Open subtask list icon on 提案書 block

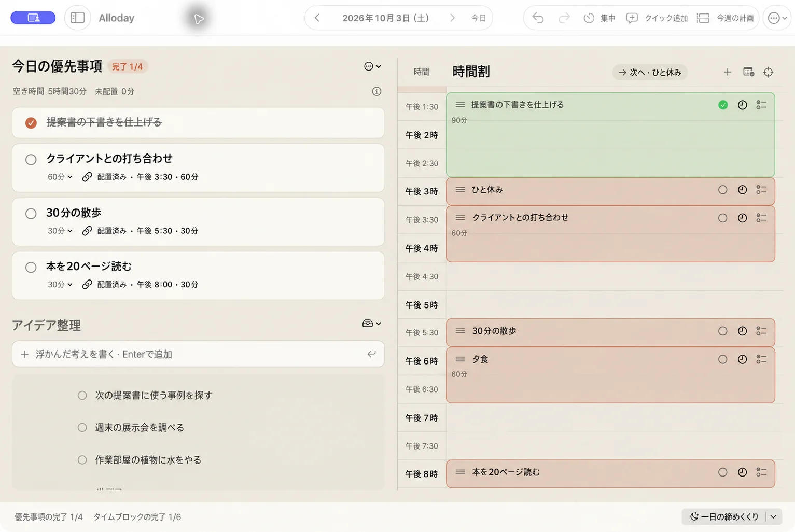coord(761,105)
